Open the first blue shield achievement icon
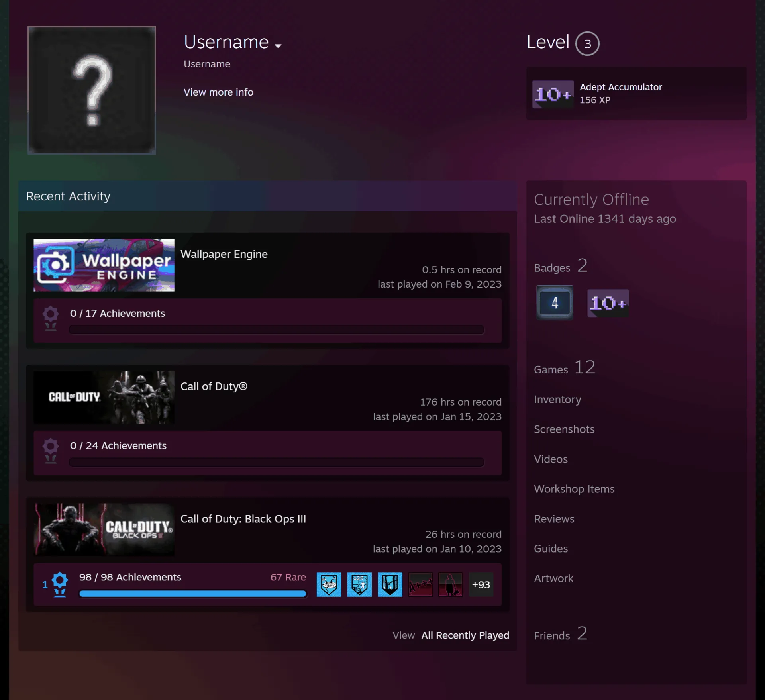765x700 pixels. click(x=329, y=584)
